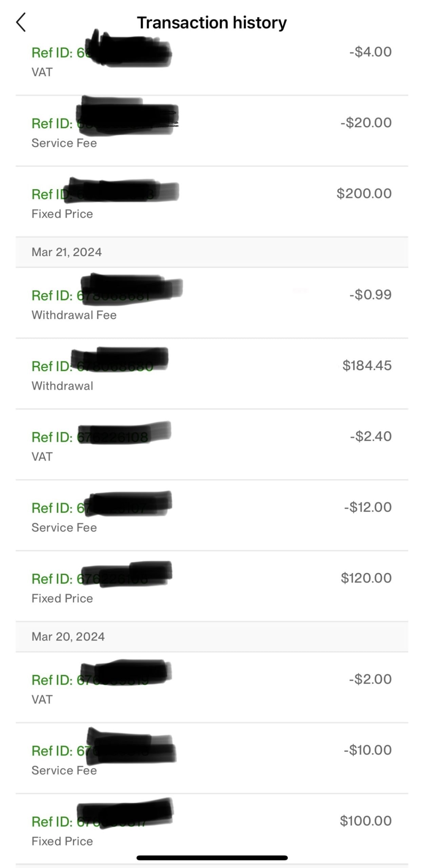The width and height of the screenshot is (424, 868).
Task: Click the $200.00 amount value
Action: 364,194
